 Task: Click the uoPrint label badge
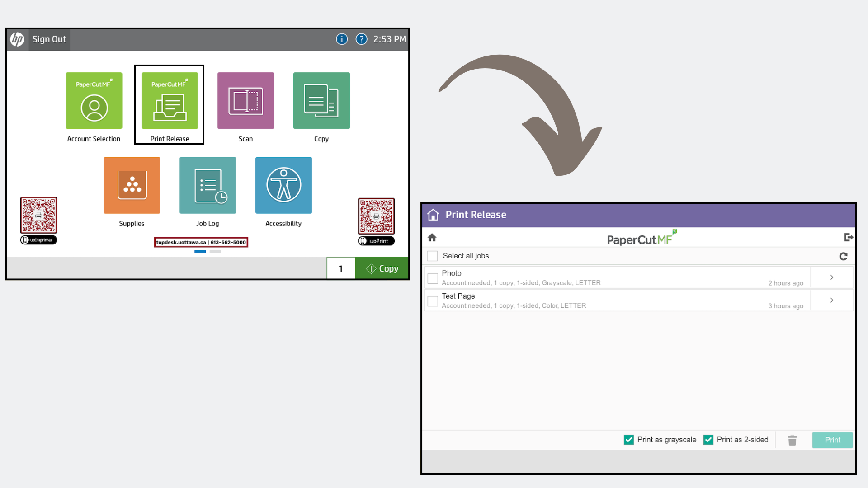click(x=376, y=241)
